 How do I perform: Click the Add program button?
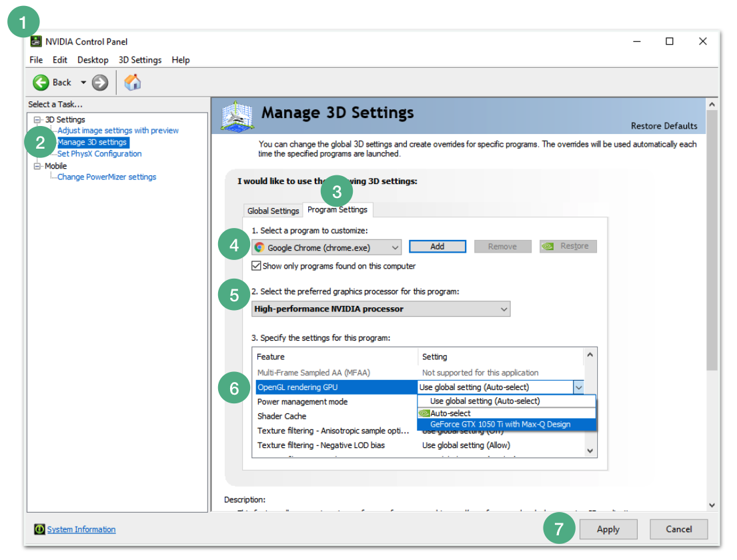coord(437,247)
